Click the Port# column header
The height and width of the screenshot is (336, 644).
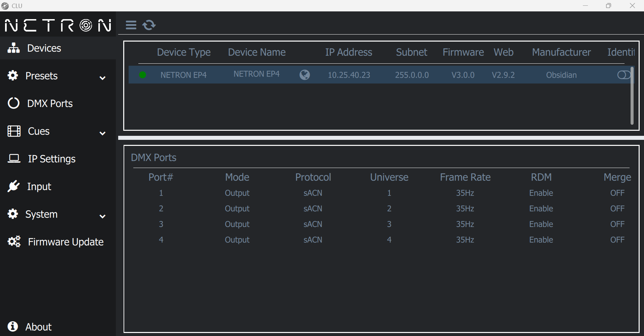[161, 177]
